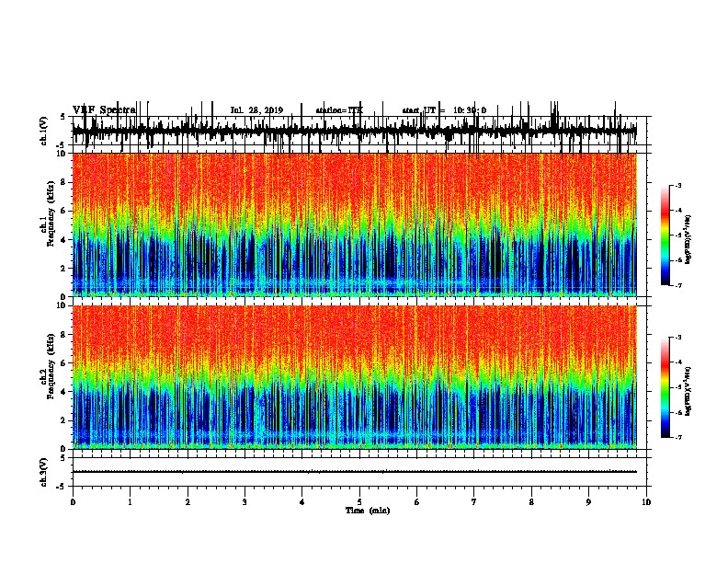Click the "-7" tick on ch.1 colorbar
The height and width of the screenshot is (563, 728).
click(678, 285)
